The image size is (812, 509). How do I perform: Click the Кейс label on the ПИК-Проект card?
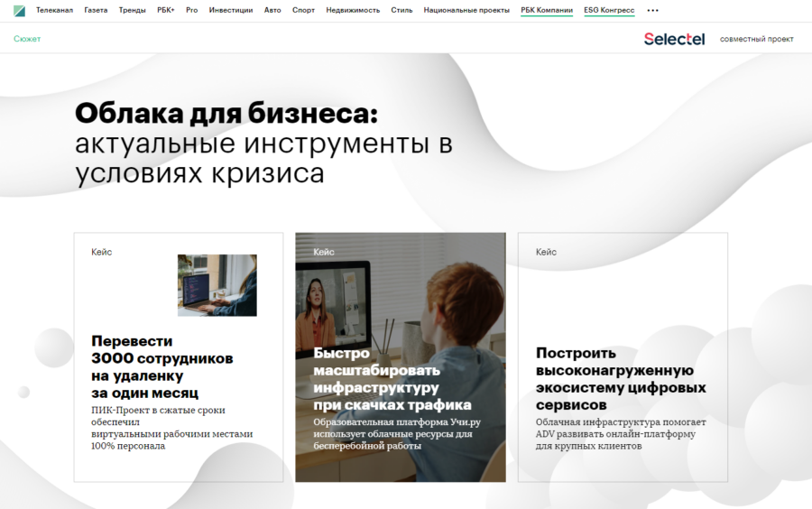[101, 252]
